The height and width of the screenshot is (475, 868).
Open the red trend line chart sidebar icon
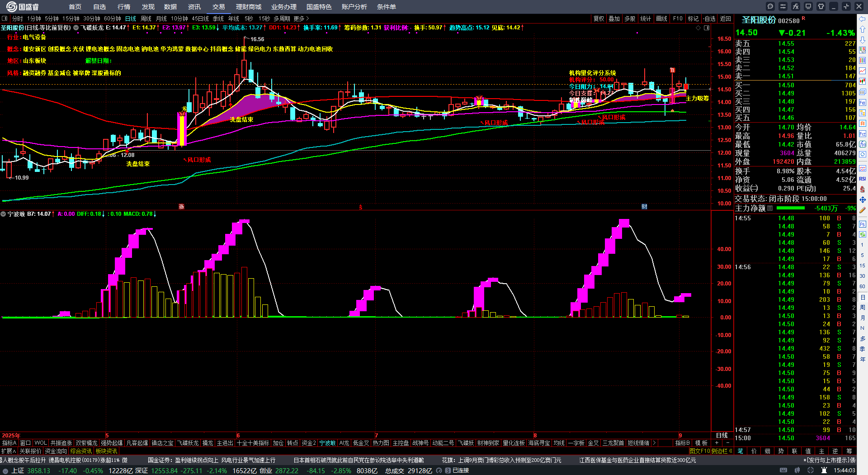click(x=863, y=71)
